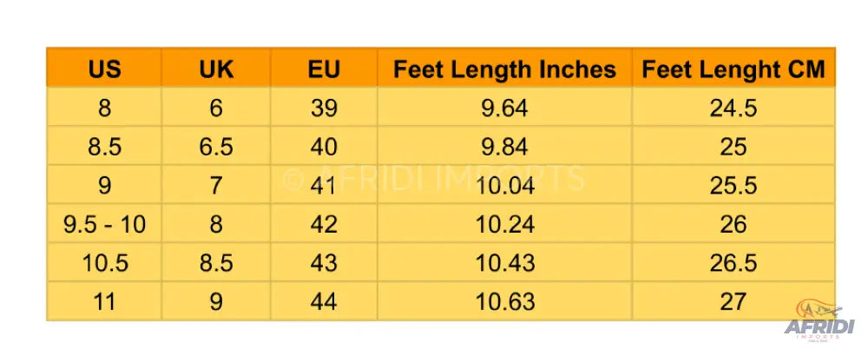Click the 24.5 CM cell
Image resolution: width=868 pixels, height=356 pixels.
tap(733, 109)
